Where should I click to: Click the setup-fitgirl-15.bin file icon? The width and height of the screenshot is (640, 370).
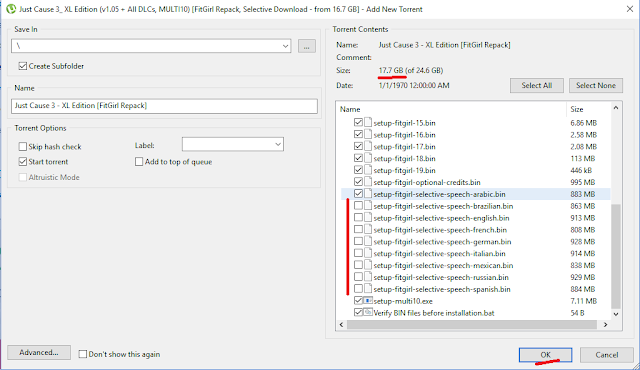[368, 123]
